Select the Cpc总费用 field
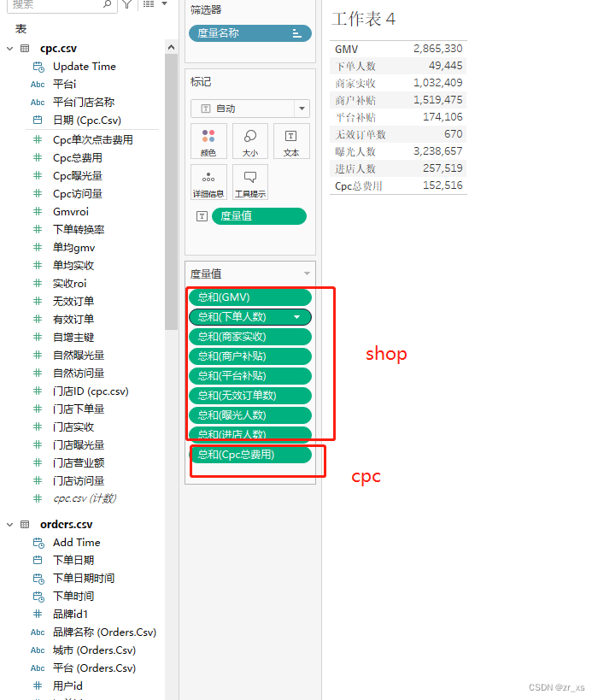The width and height of the screenshot is (598, 700). coord(78,158)
